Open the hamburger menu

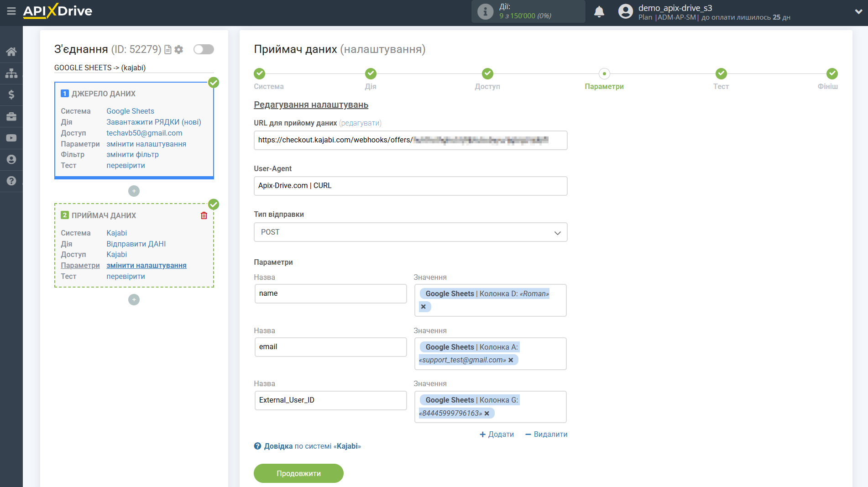pos(11,11)
